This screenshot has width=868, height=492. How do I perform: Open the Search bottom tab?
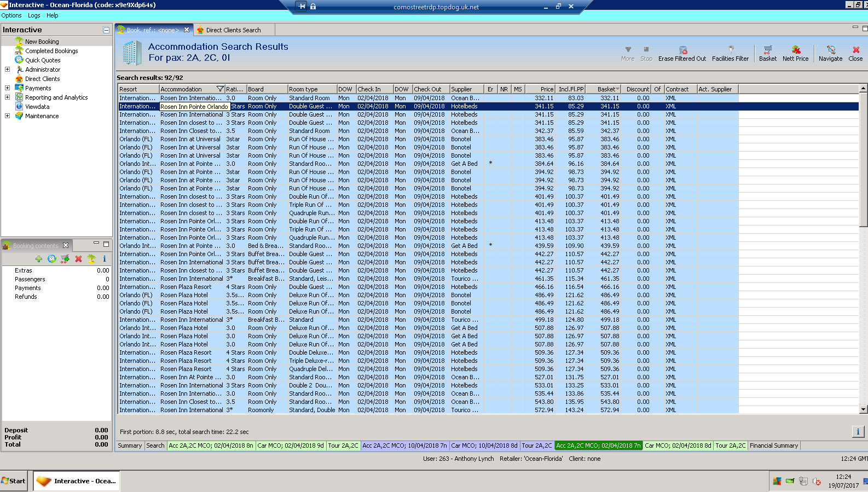point(155,445)
